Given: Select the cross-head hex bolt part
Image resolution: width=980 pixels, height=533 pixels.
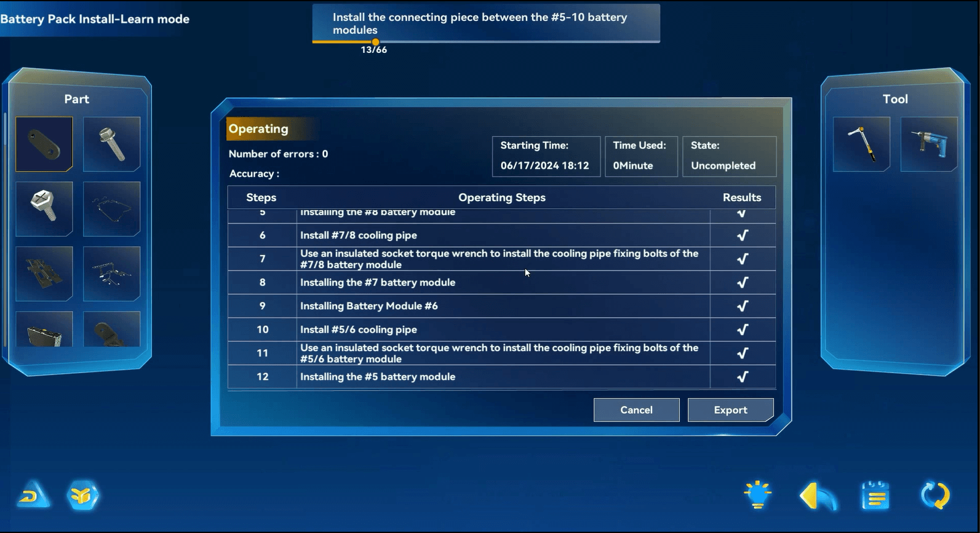Looking at the screenshot, I should tap(44, 208).
